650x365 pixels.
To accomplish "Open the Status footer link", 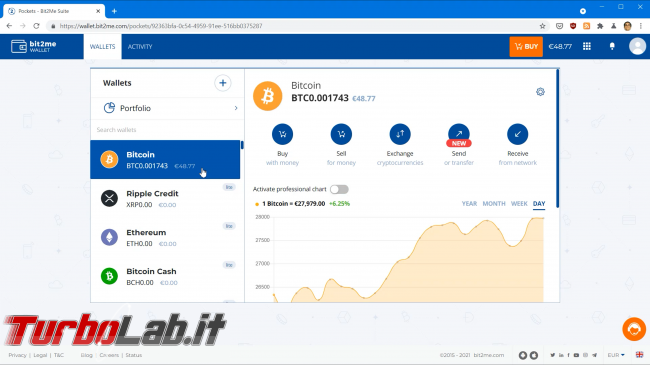I will point(133,355).
